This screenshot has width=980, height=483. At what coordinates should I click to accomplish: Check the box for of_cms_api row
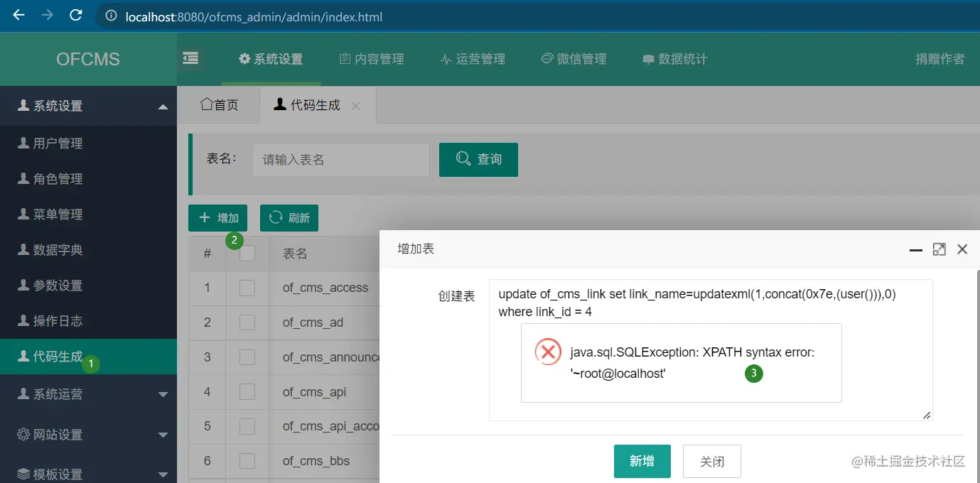tap(247, 392)
